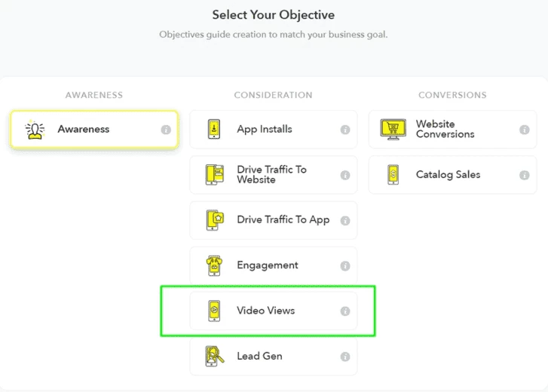Select the highlighted Awareness objective card
The image size is (548, 392).
pyautogui.click(x=94, y=130)
